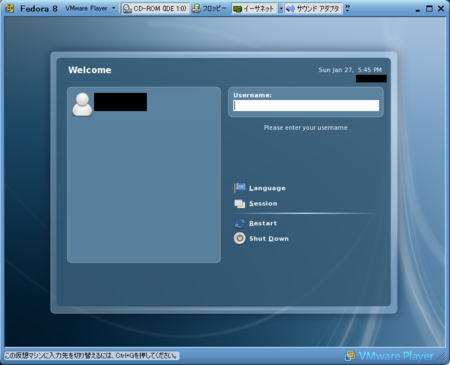The width and height of the screenshot is (450, 365).
Task: Click the VMware app icon in title bar
Action: tap(9, 8)
